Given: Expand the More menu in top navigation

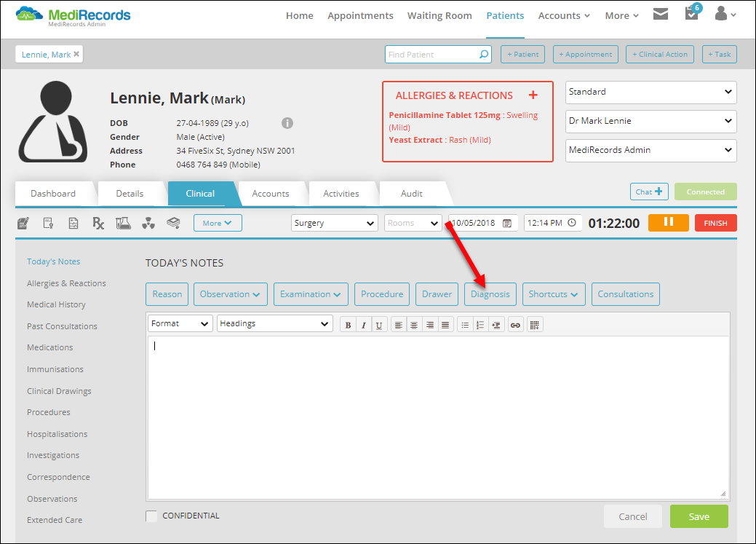Looking at the screenshot, I should pyautogui.click(x=621, y=15).
